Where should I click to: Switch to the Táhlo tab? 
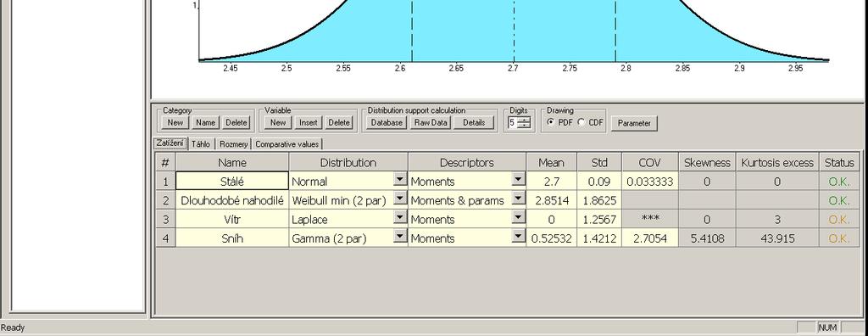[200, 144]
